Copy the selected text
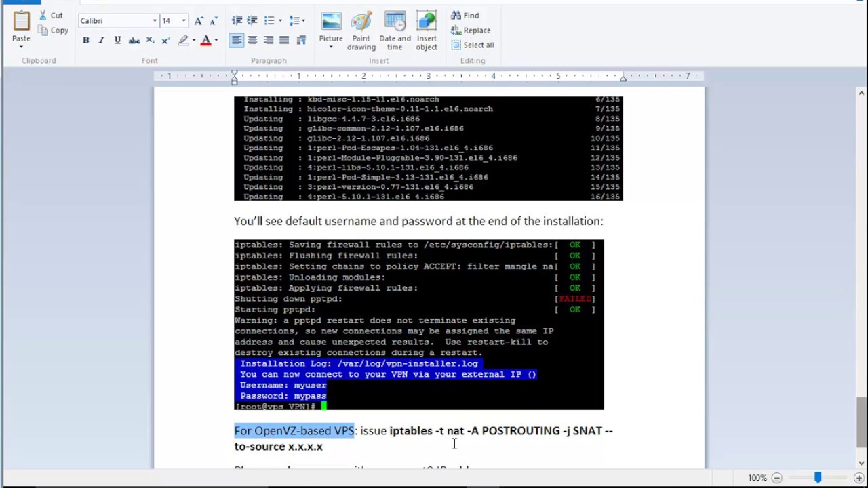868x488 pixels. click(54, 30)
